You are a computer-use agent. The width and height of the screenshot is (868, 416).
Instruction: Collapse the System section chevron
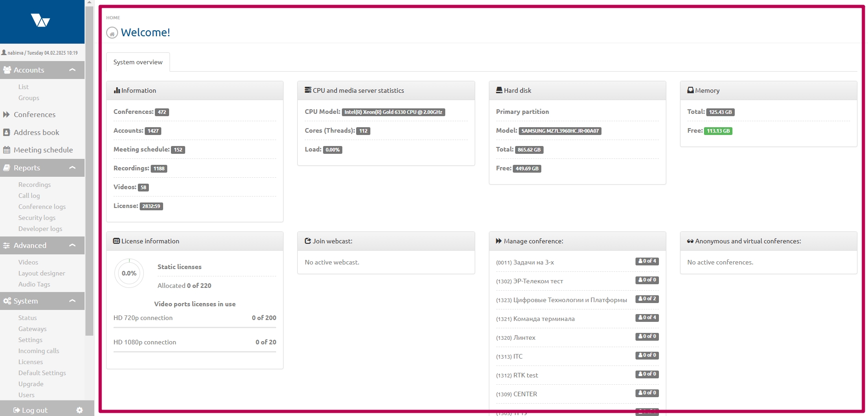[72, 301]
